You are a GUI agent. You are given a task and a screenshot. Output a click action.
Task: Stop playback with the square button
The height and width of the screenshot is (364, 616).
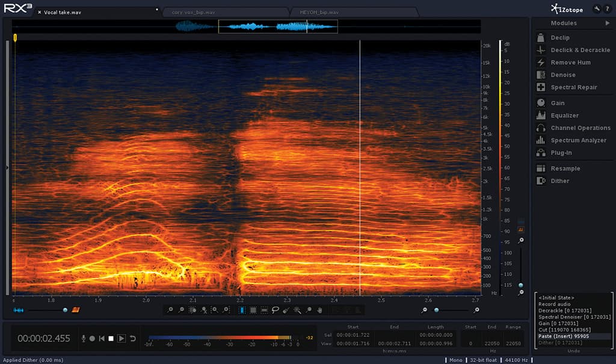click(x=111, y=339)
